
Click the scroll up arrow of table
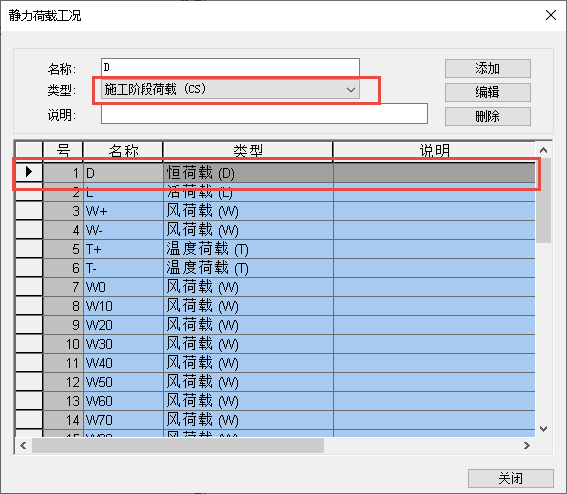[x=543, y=150]
